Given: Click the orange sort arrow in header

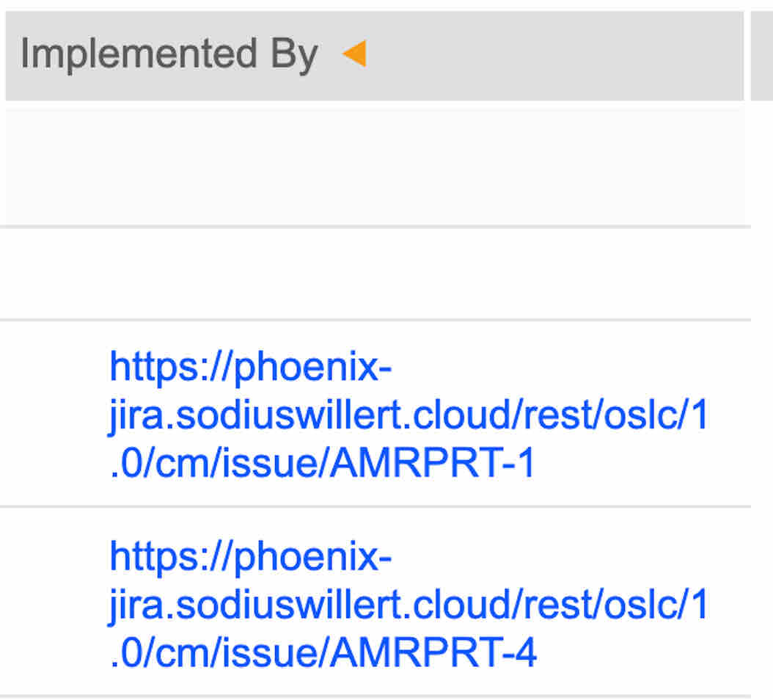Looking at the screenshot, I should [354, 53].
